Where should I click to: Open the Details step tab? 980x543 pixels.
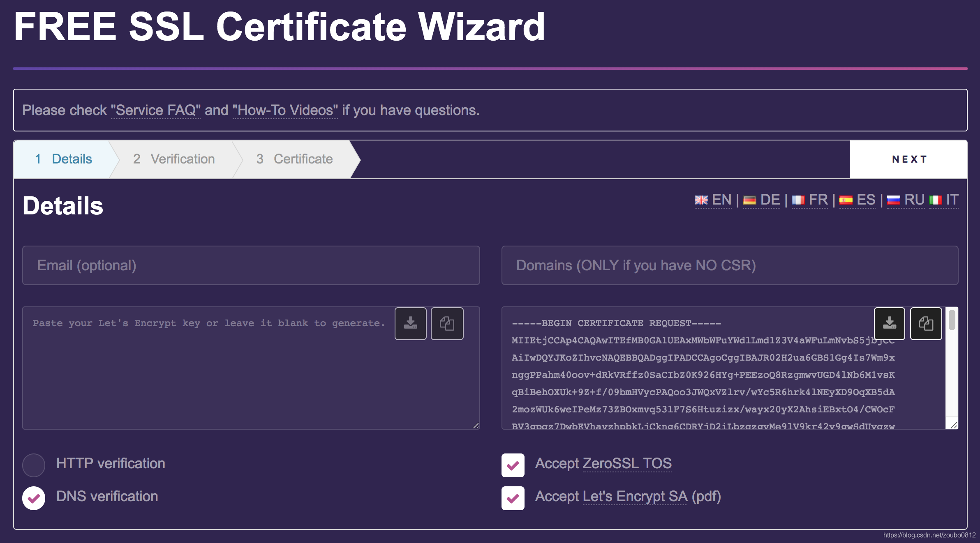pos(63,159)
